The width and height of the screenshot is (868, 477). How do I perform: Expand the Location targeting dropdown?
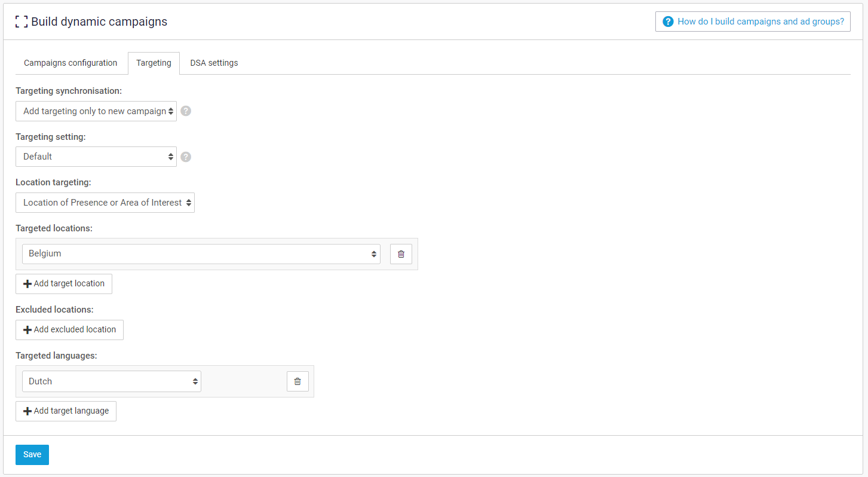click(105, 203)
